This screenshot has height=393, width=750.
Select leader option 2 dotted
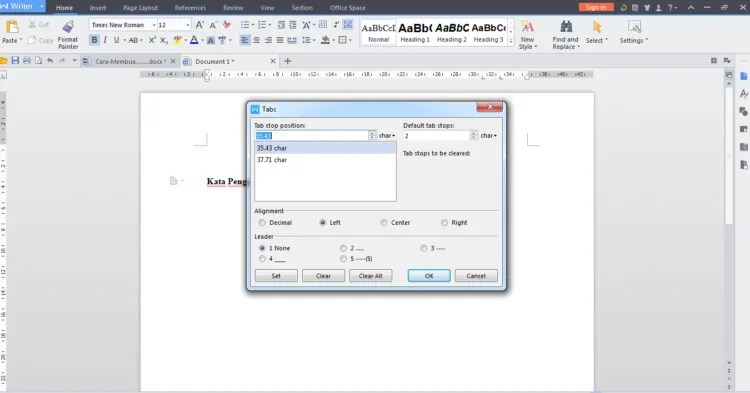(x=343, y=248)
